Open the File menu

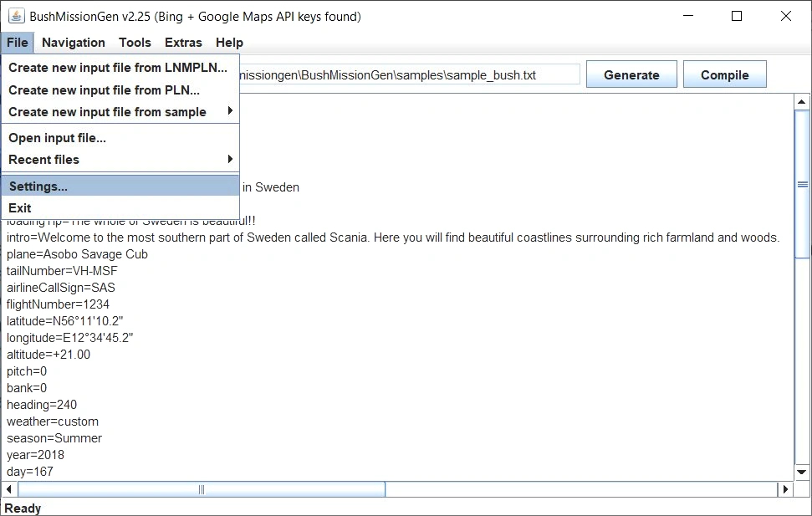(17, 43)
